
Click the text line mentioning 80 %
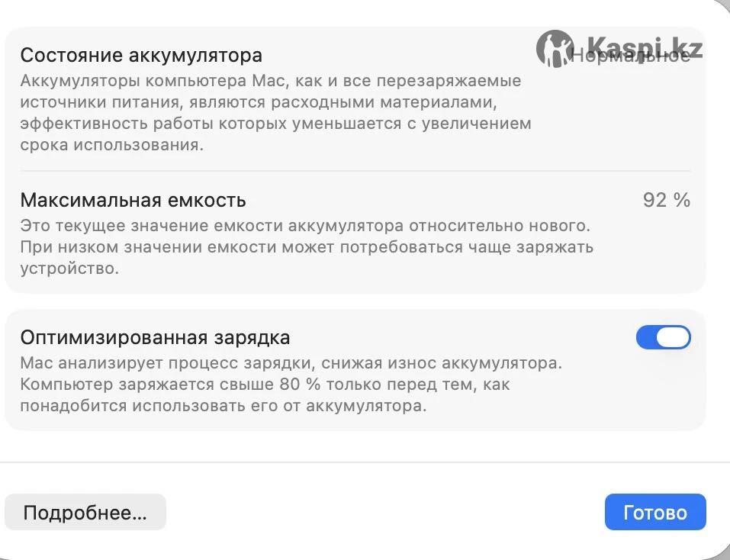(265, 385)
